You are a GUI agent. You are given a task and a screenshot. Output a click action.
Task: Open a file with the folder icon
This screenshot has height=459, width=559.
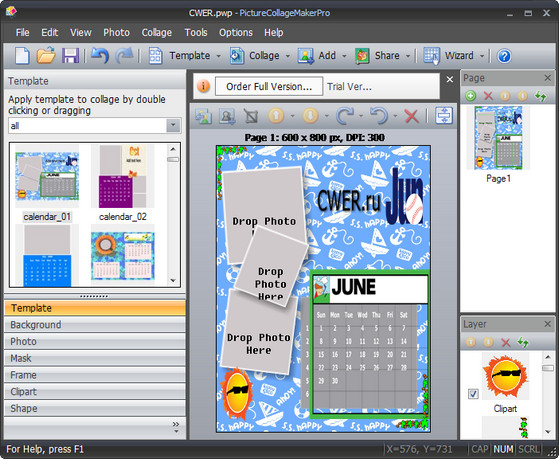click(46, 56)
